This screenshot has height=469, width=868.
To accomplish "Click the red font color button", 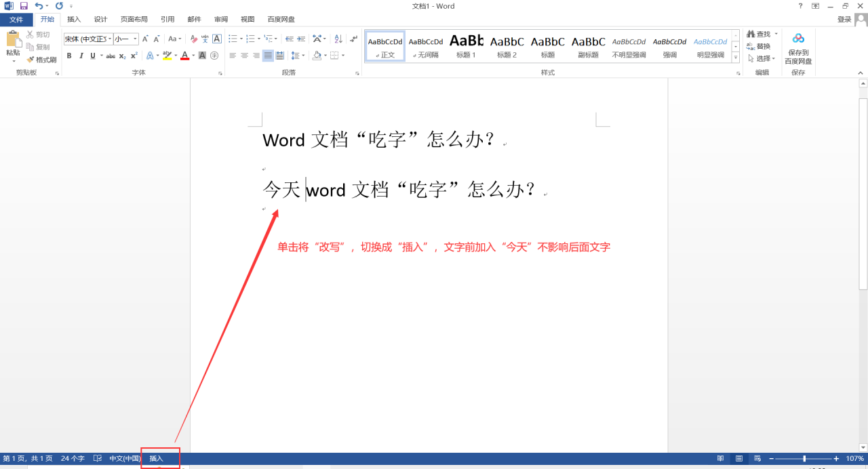I will [x=184, y=56].
